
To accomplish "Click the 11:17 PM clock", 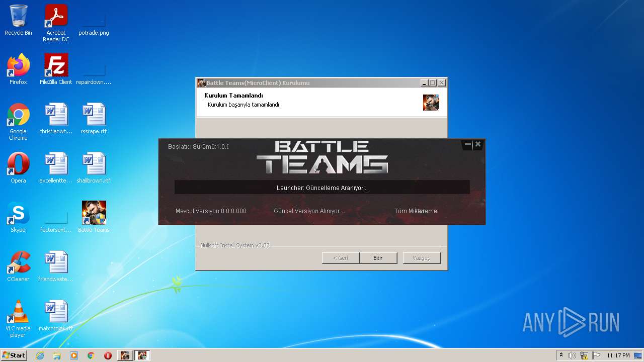I will click(618, 355).
